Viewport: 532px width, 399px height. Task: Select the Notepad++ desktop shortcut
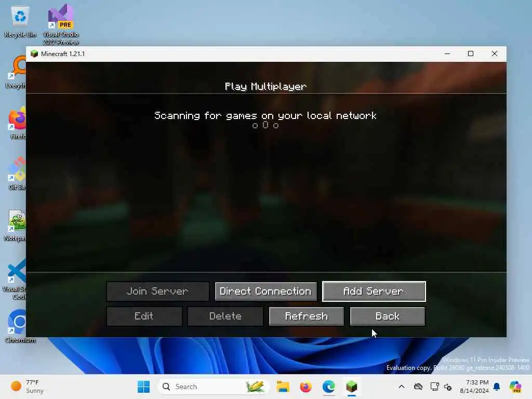coord(15,224)
